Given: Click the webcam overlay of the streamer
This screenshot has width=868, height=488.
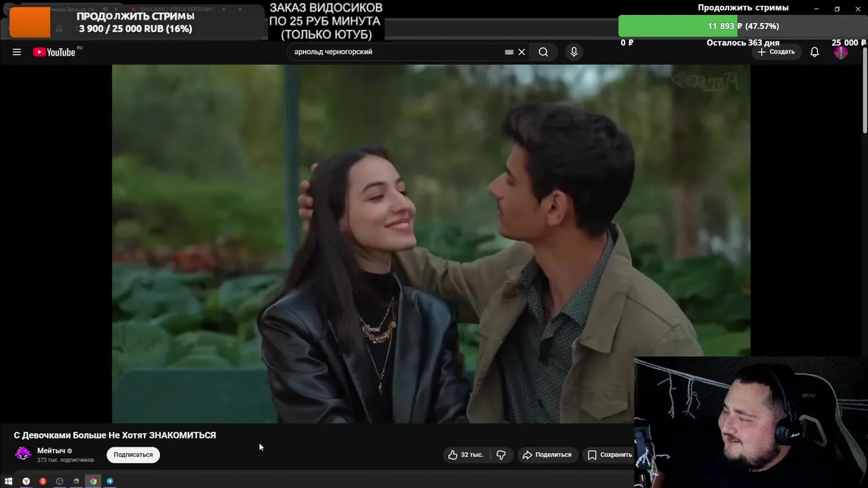Looking at the screenshot, I should click(751, 422).
